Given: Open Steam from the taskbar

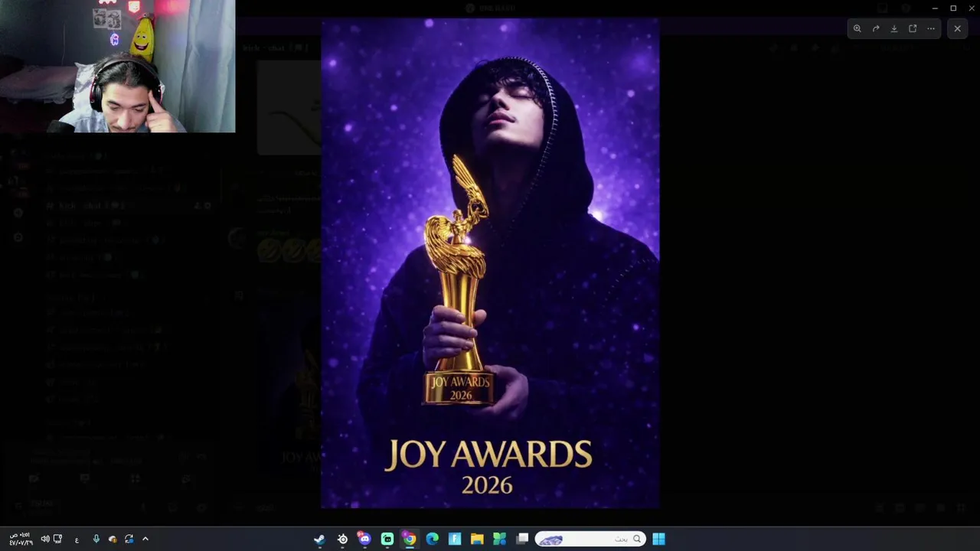Looking at the screenshot, I should [319, 539].
